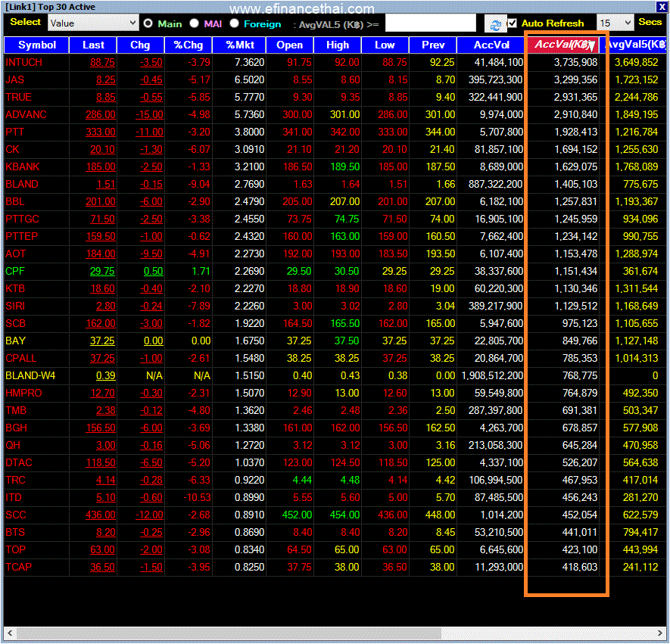Sort by the Chg column header
The image size is (670, 644).
(140, 45)
